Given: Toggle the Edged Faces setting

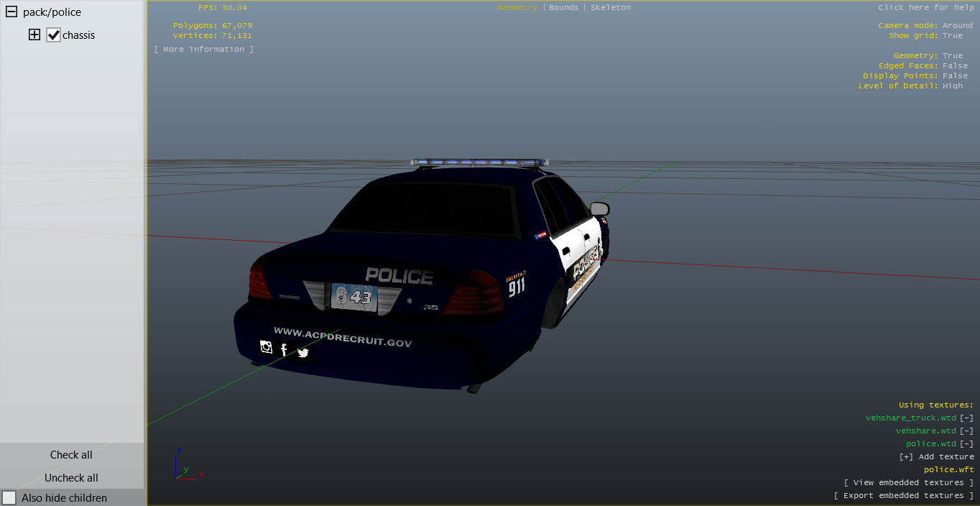Looking at the screenshot, I should 955,65.
